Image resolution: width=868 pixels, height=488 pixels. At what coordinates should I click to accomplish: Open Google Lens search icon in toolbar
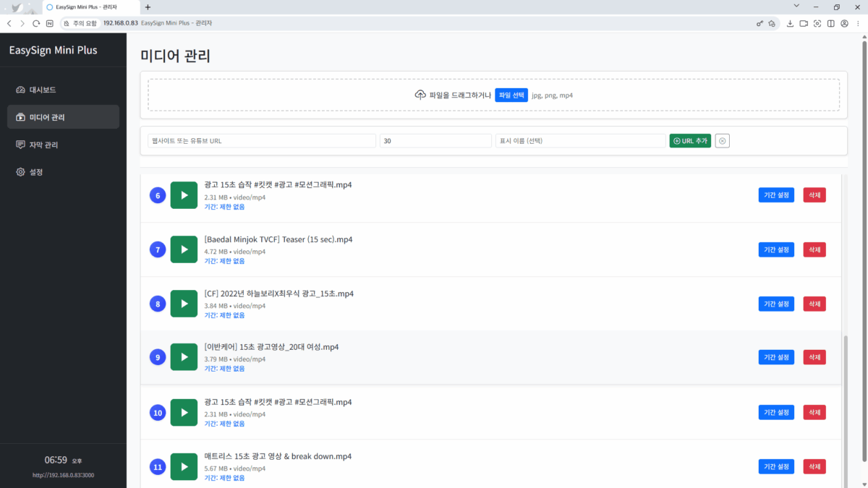817,23
